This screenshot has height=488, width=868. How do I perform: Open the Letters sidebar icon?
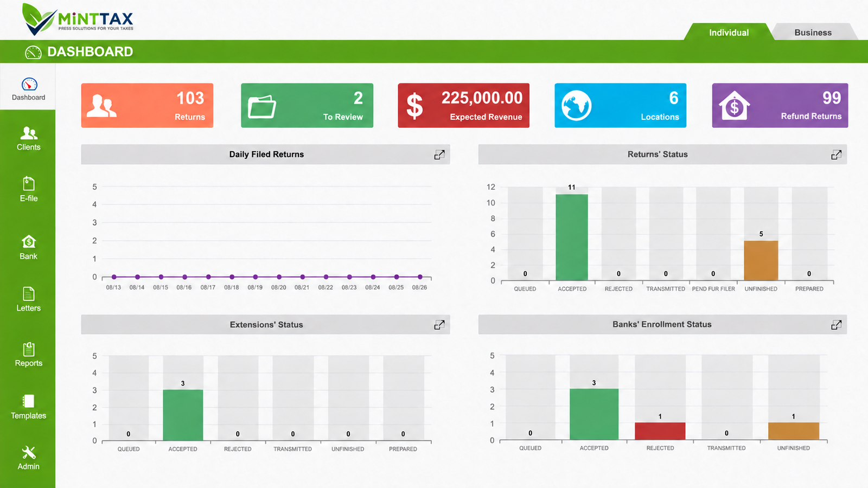coord(28,299)
